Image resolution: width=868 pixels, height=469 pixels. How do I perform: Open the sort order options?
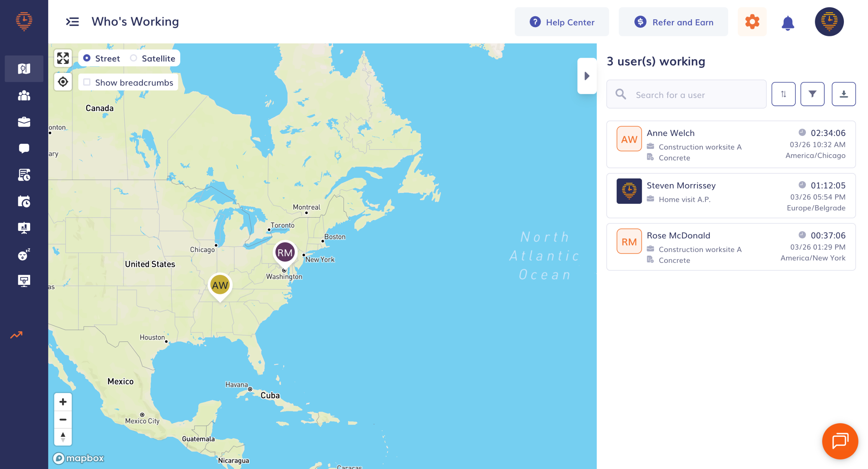coord(783,94)
